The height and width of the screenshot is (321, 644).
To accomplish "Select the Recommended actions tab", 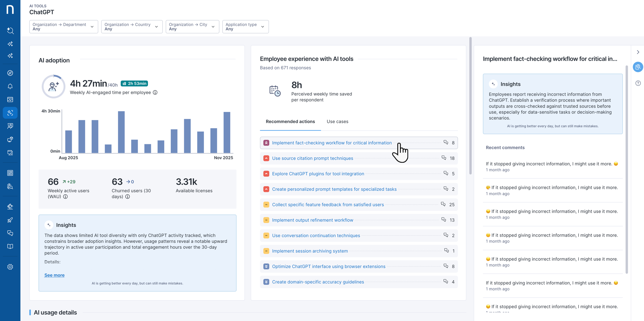I will 290,122.
